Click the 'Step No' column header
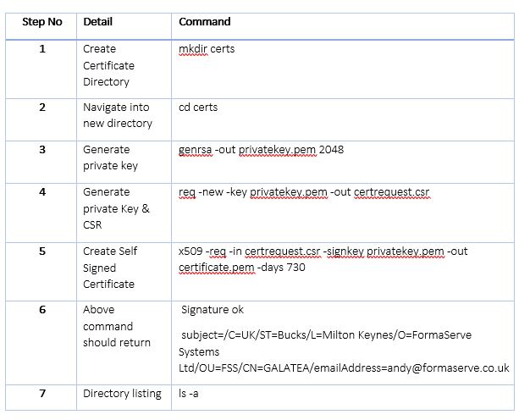This screenshot has height=420, width=530. (42, 22)
